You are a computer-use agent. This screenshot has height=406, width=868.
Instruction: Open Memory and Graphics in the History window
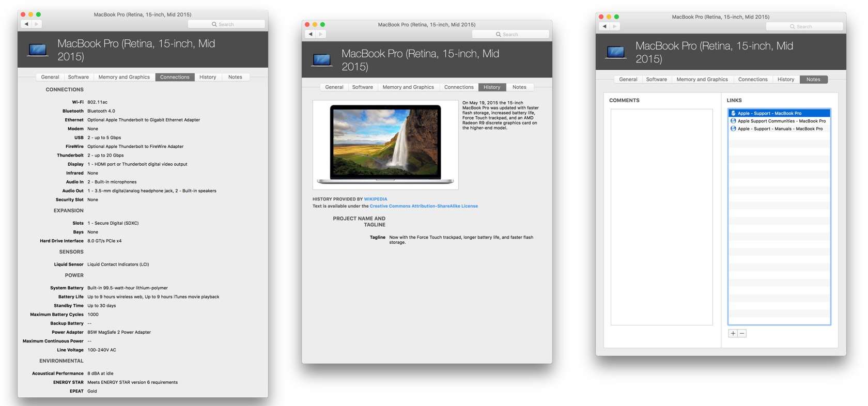(x=408, y=87)
